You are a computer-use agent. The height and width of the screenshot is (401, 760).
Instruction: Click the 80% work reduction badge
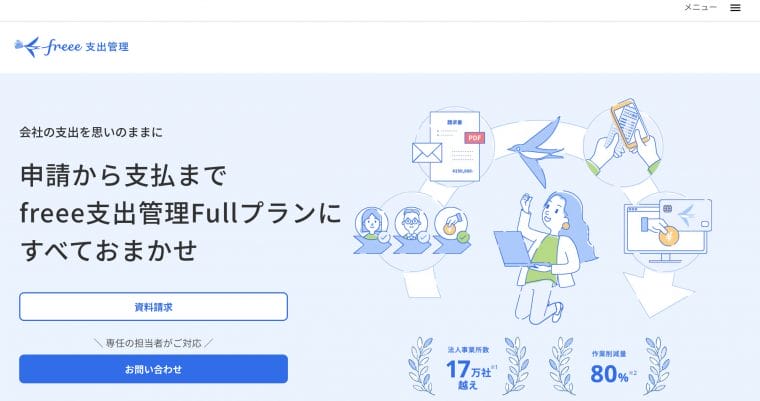pyautogui.click(x=609, y=367)
